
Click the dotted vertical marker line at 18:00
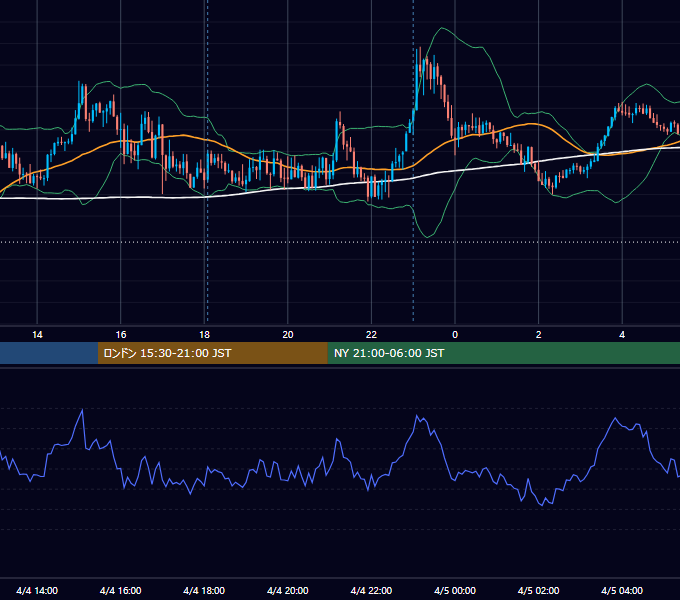point(207,163)
